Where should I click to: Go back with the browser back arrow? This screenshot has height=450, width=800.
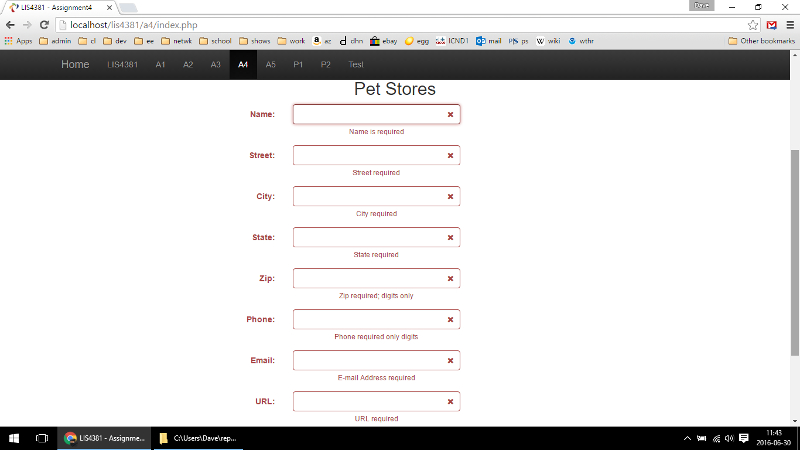coord(10,24)
